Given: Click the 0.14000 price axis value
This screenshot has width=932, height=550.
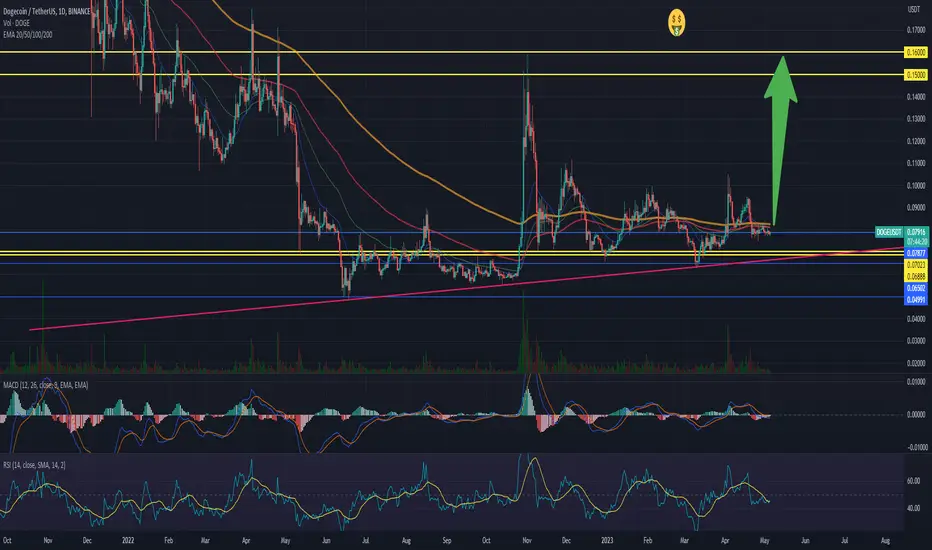Looking at the screenshot, I should tap(916, 97).
